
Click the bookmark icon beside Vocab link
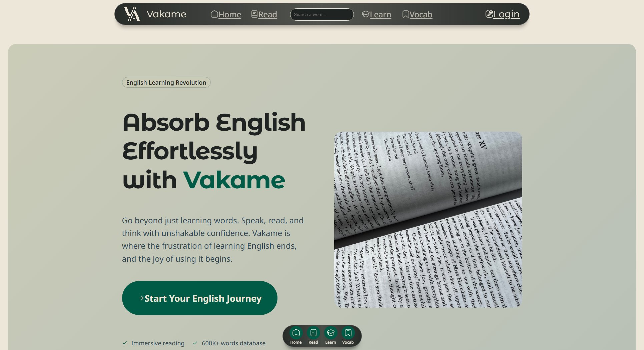pos(406,14)
